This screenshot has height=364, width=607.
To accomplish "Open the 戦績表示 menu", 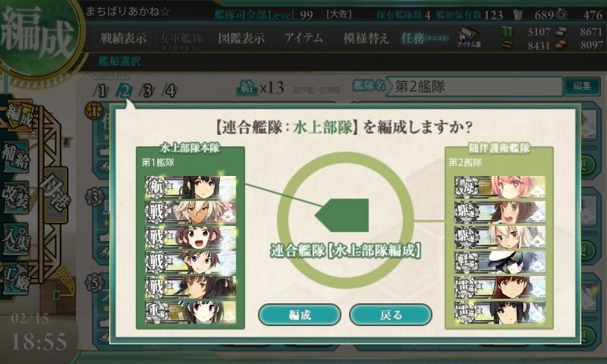I will (124, 38).
